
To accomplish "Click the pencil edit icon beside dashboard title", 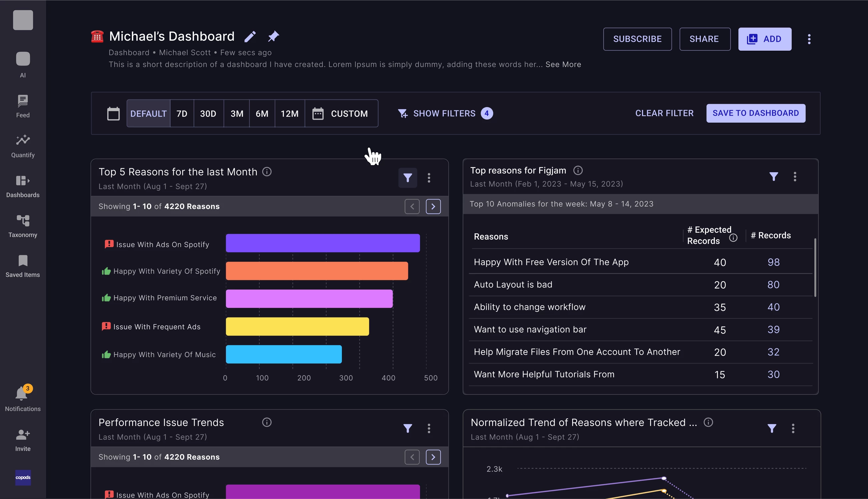I will (x=250, y=37).
